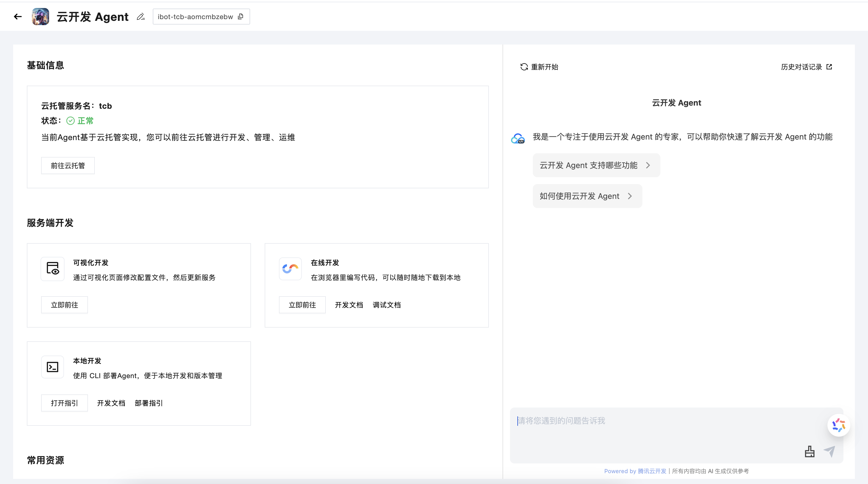868x484 pixels.
Task: Click the 云托管服务名: tcb text
Action: 77,106
